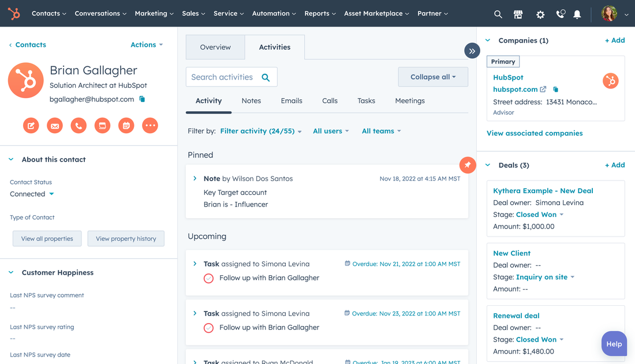Open the notifications bell
635x364 pixels.
(577, 14)
